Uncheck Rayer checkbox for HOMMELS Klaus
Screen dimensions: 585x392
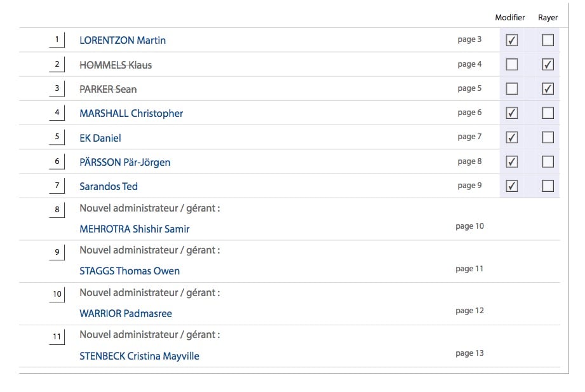[548, 65]
